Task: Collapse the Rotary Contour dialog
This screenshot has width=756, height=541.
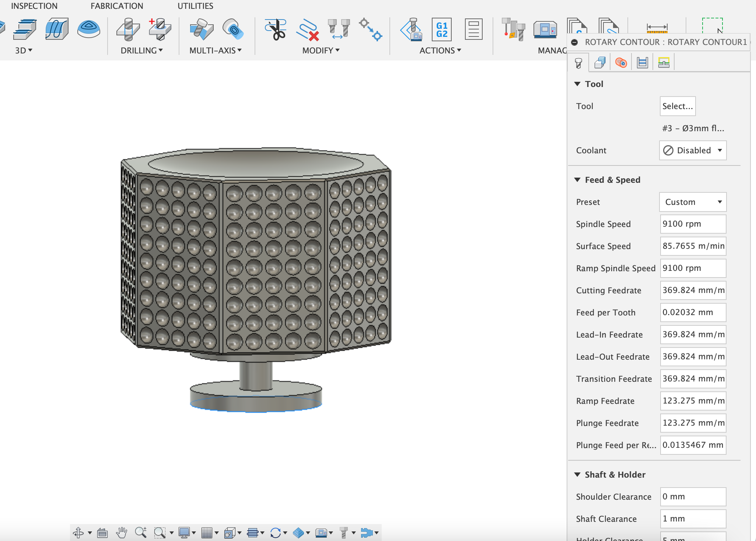Action: click(574, 42)
